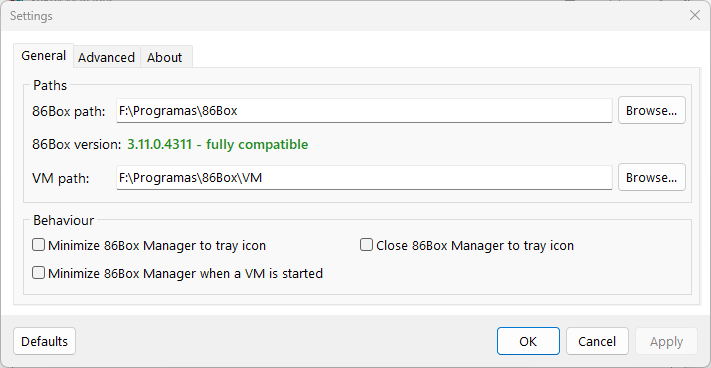Focus the VM path input field
This screenshot has height=368, width=711.
(x=364, y=178)
